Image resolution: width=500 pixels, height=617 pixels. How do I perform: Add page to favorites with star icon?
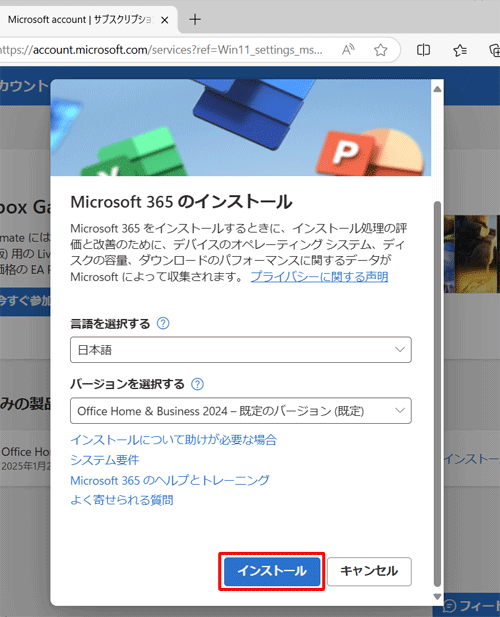(x=380, y=50)
